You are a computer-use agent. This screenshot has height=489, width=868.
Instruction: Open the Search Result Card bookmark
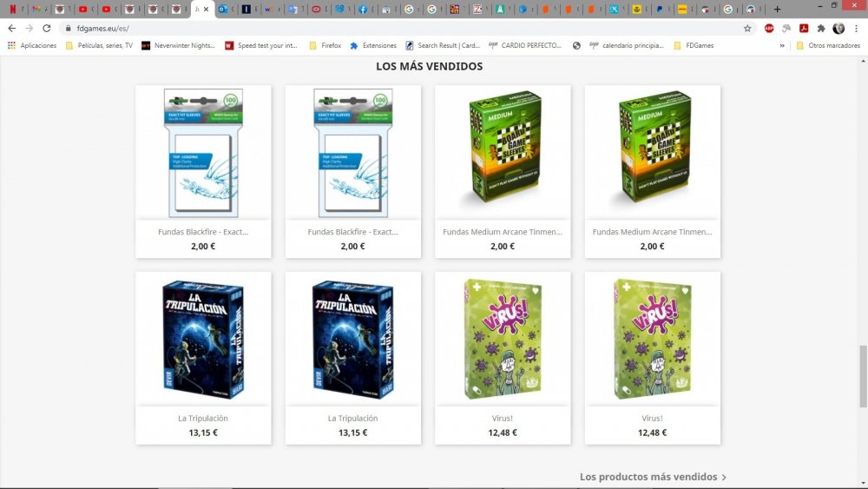[x=443, y=45]
